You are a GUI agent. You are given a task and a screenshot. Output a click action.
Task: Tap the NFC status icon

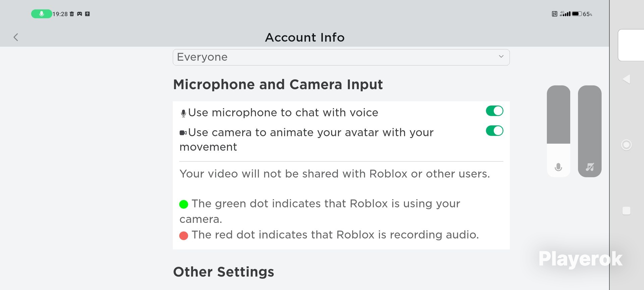pyautogui.click(x=554, y=14)
